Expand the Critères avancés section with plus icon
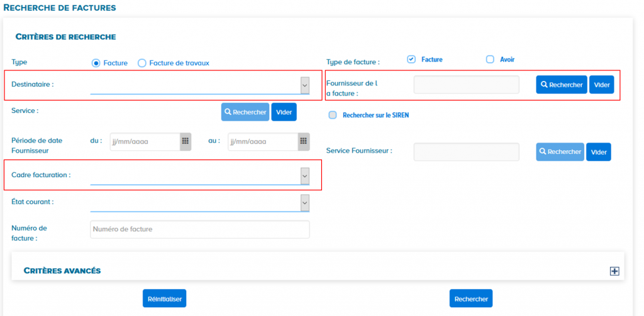Screen dimensions: 644x316 coord(614,271)
